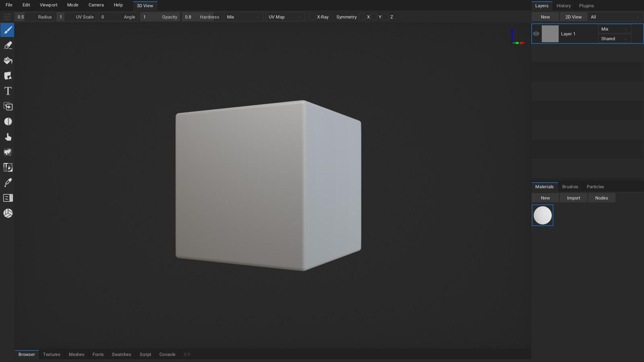Click the Nodes button in Materials
This screenshot has height=362, width=644.
pos(601,198)
